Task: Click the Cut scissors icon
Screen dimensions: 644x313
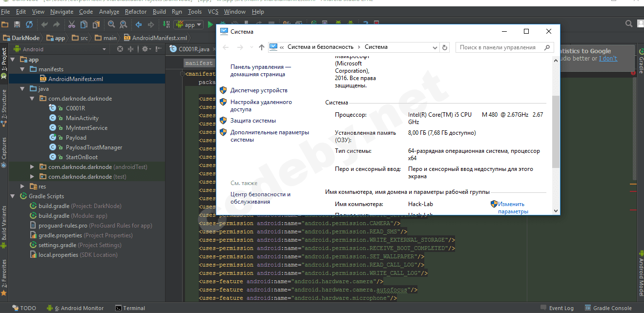Action: coord(71,24)
